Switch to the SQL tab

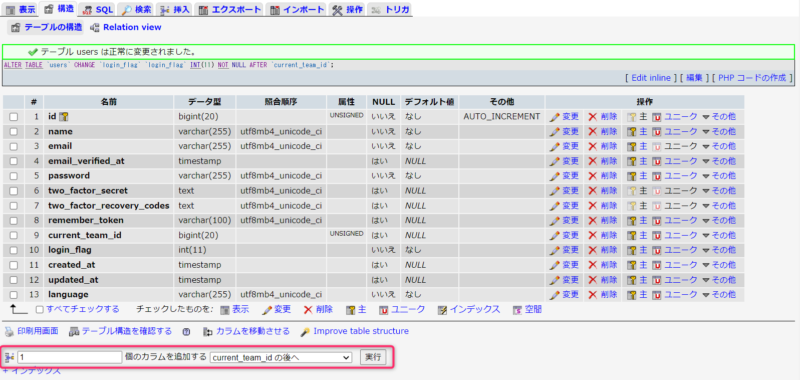coord(98,9)
